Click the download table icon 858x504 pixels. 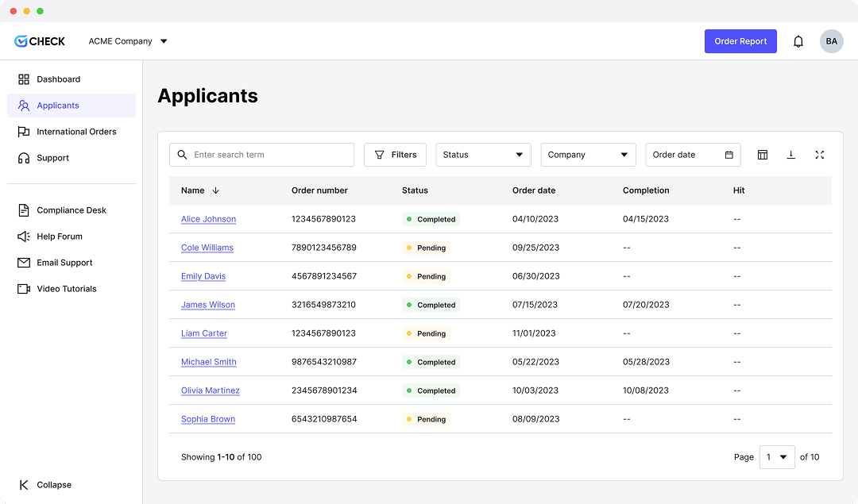click(x=790, y=155)
